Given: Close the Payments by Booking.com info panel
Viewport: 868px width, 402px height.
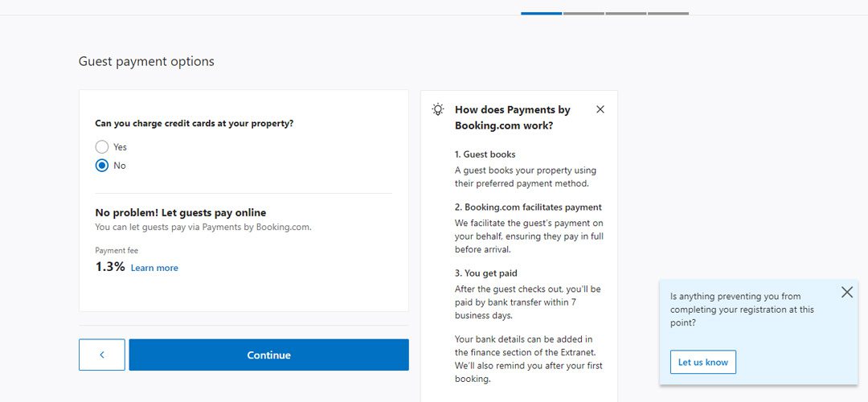Looking at the screenshot, I should pos(600,109).
